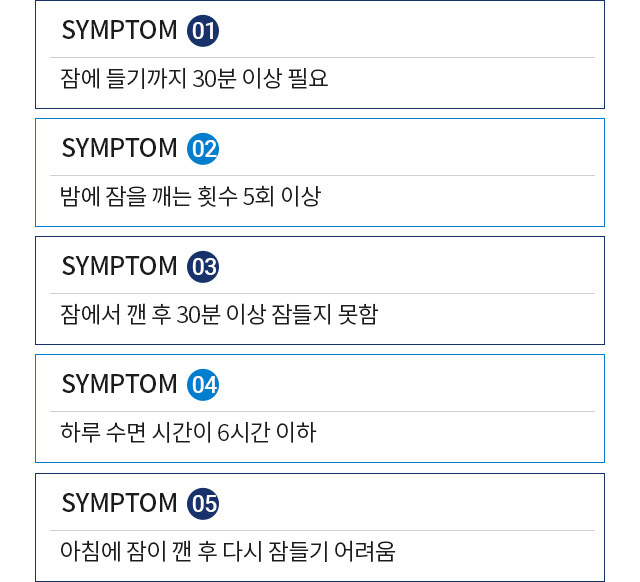
Task: Click text '잠에 들기까지 30분 이상 필요'
Action: [194, 78]
